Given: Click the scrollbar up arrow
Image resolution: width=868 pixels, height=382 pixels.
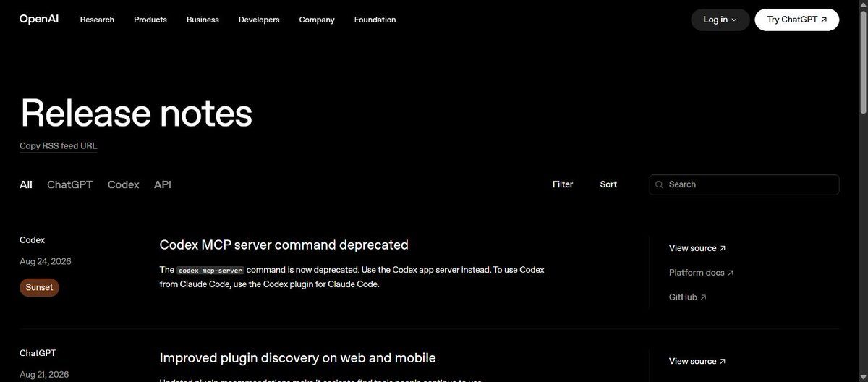Looking at the screenshot, I should coord(862,5).
